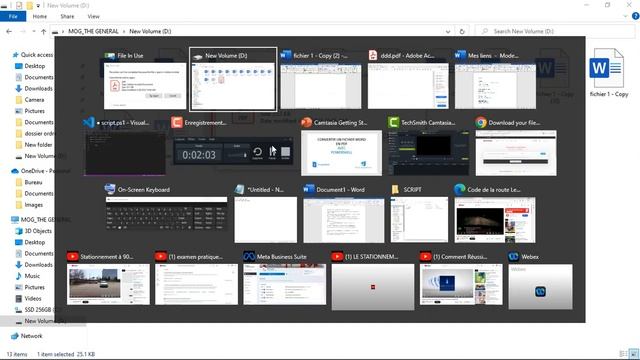The height and width of the screenshot is (360, 640).
Task: Switch to script.ps1 Visual Studio Code thumbnail
Action: 125,153
